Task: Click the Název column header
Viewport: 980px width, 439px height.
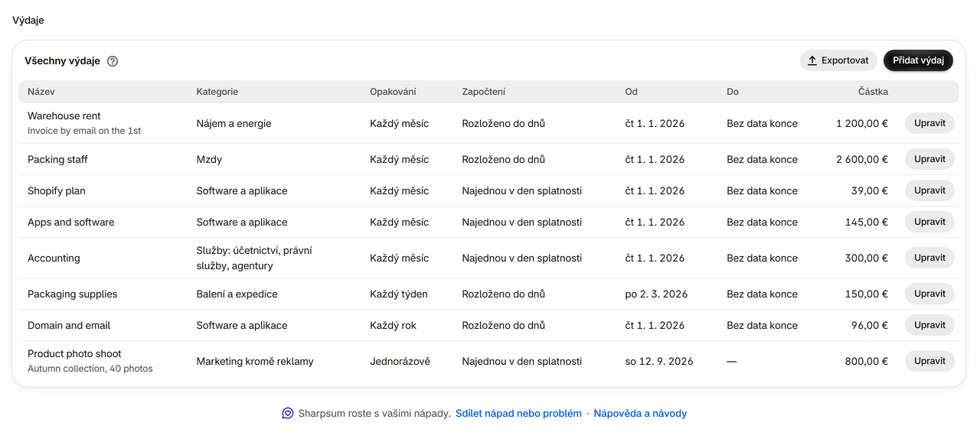Action: [x=41, y=92]
